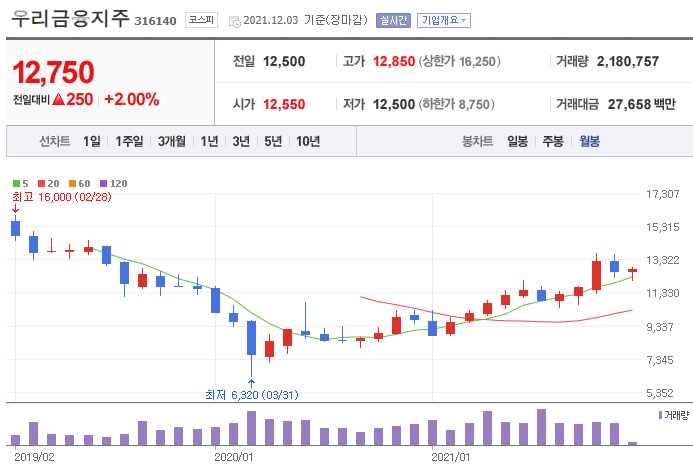Click the 봉차트 label
Viewport: 693px width, 470px height.
click(477, 141)
